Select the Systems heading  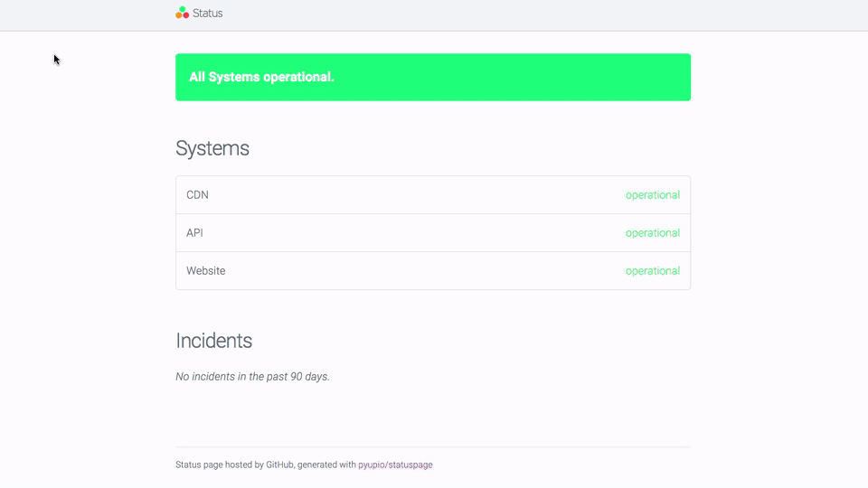[212, 148]
